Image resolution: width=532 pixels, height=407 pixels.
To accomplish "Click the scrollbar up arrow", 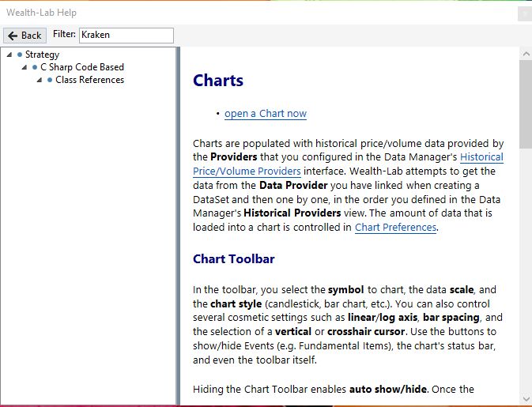I will (x=526, y=53).
